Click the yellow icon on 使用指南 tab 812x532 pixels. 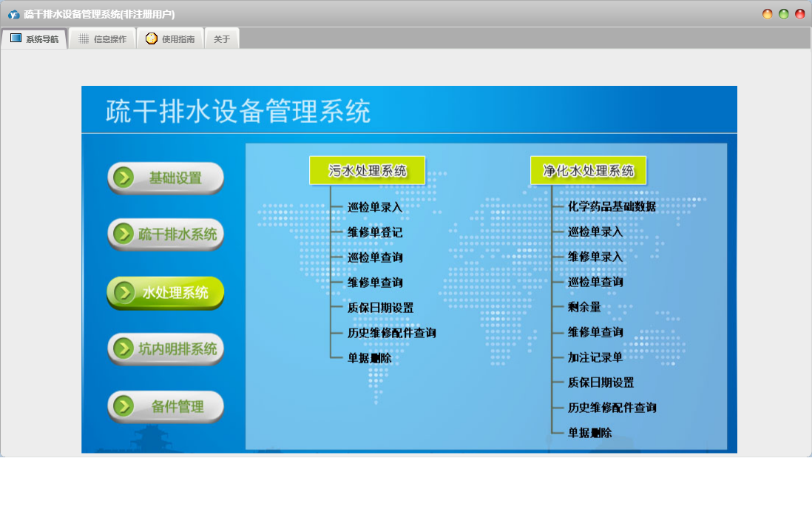[151, 38]
